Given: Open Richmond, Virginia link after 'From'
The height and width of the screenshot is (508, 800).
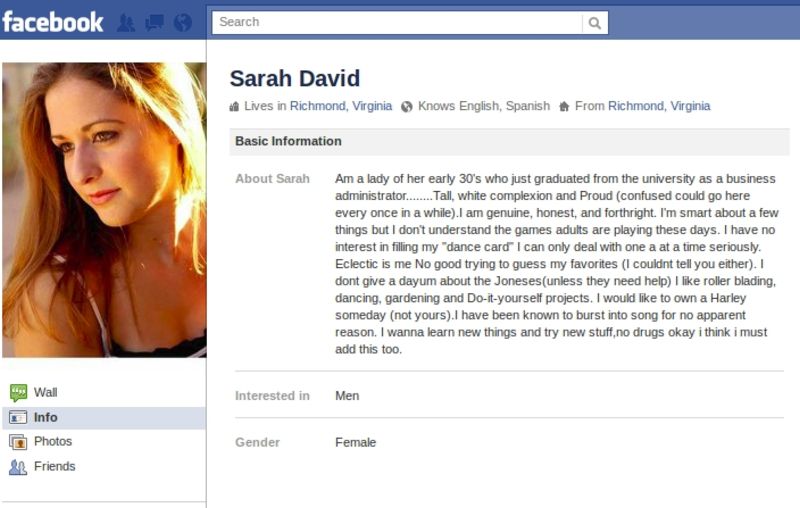Looking at the screenshot, I should pos(659,106).
